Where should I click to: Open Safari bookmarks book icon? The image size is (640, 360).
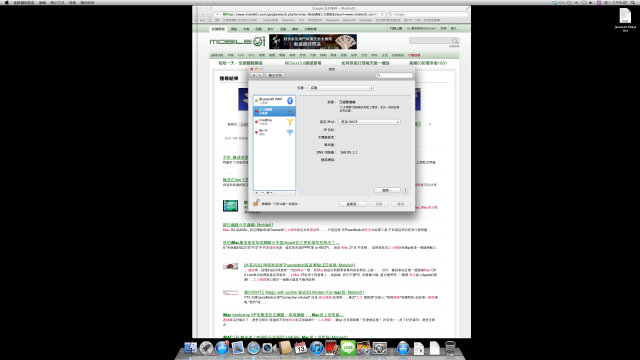(x=209, y=20)
